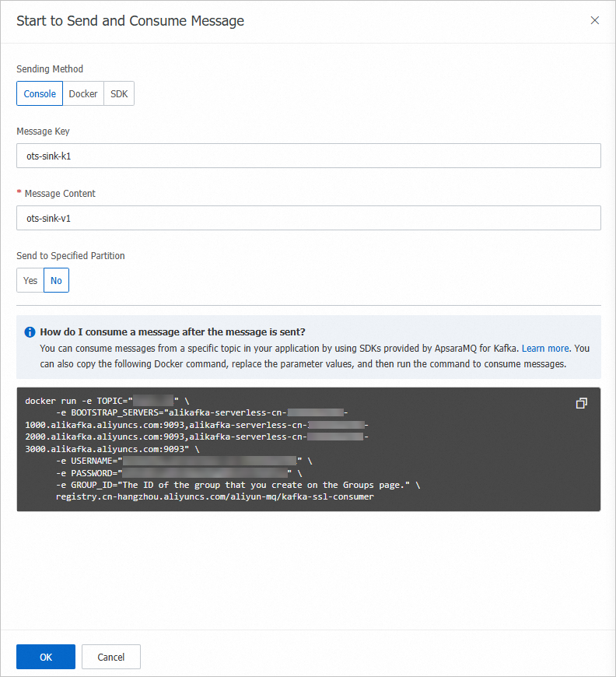Close the Send and Consume Message dialog

(595, 21)
